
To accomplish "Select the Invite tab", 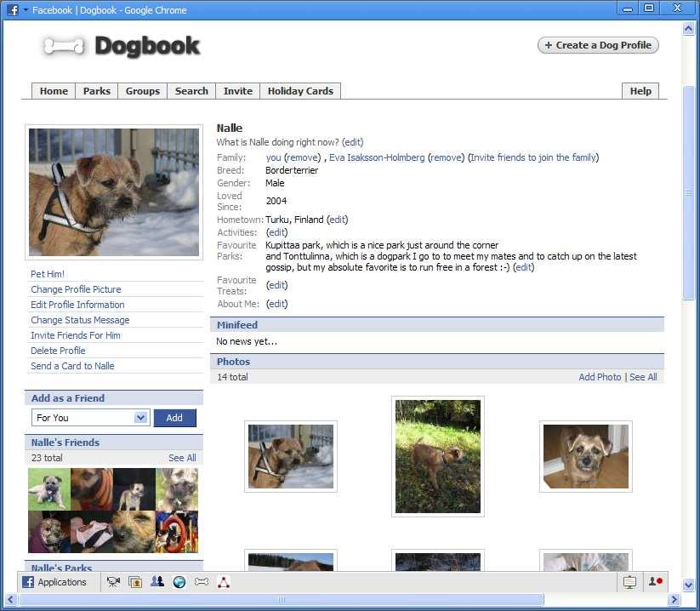I will (x=238, y=91).
